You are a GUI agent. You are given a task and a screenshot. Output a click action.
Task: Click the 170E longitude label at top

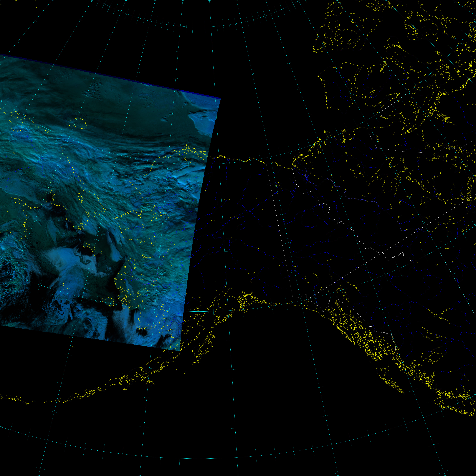tap(92, 1)
